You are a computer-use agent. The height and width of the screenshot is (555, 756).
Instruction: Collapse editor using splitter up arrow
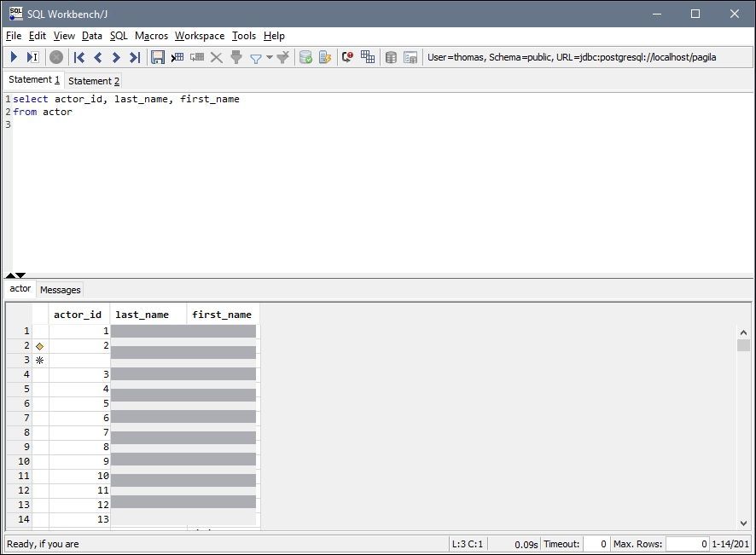pos(10,275)
